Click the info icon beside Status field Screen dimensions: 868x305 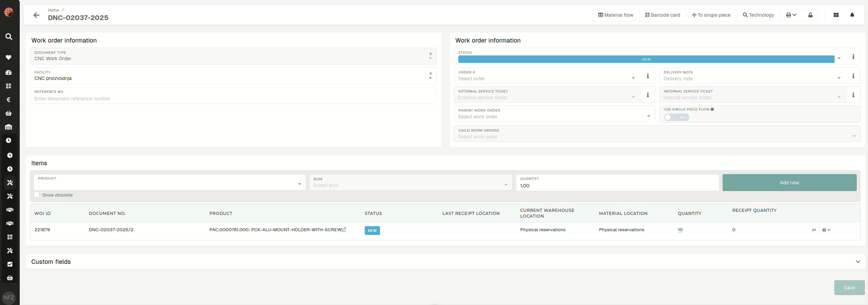(x=853, y=56)
